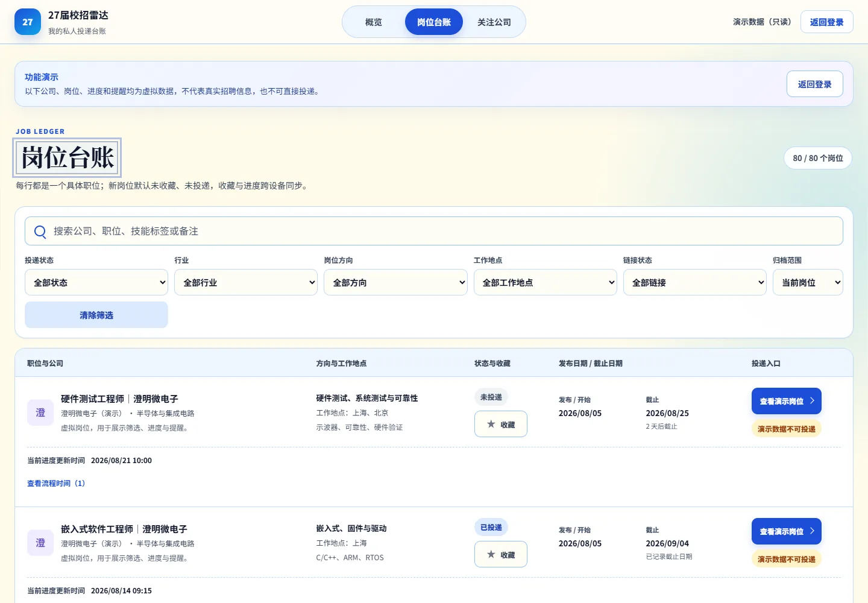Open 查看演示岗位 for 嵌入式软件工程师
Screen dimensions: 868x603
[787, 531]
